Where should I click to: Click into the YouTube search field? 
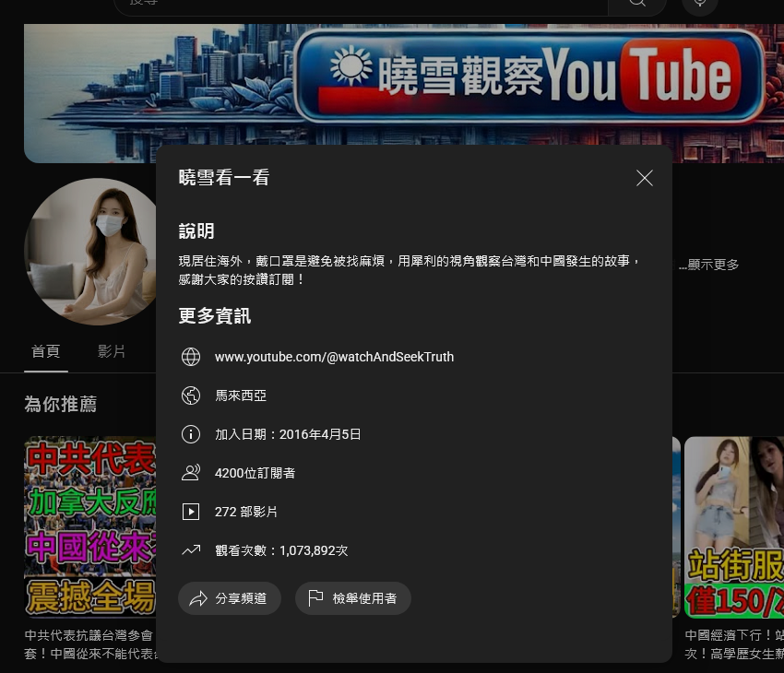[x=361, y=5]
